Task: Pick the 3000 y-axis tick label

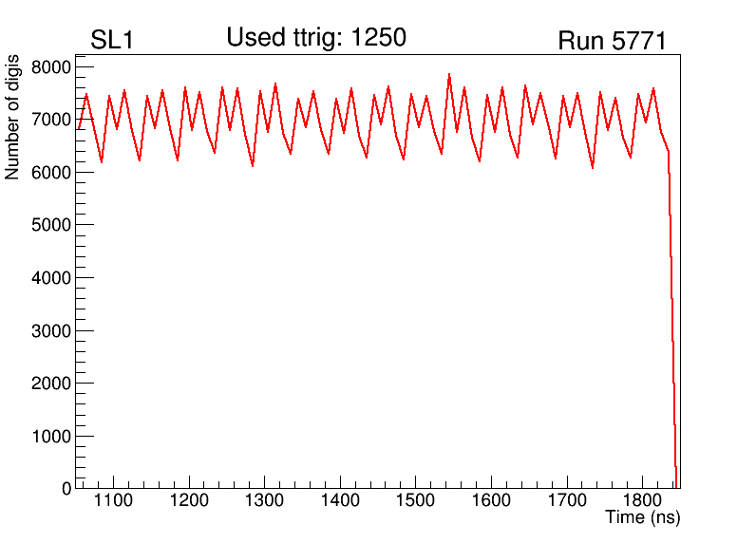Action: click(x=51, y=330)
